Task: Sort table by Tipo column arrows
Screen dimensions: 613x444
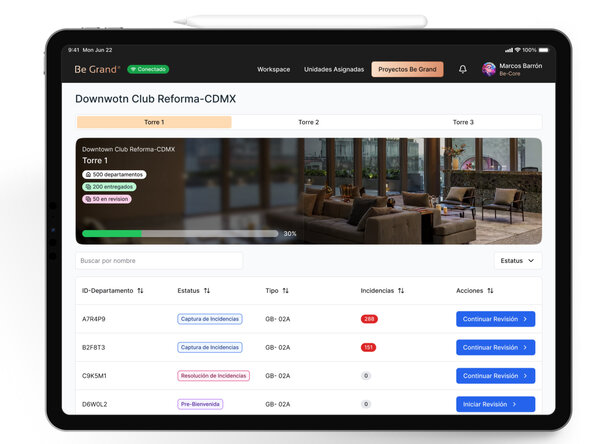Action: click(286, 291)
